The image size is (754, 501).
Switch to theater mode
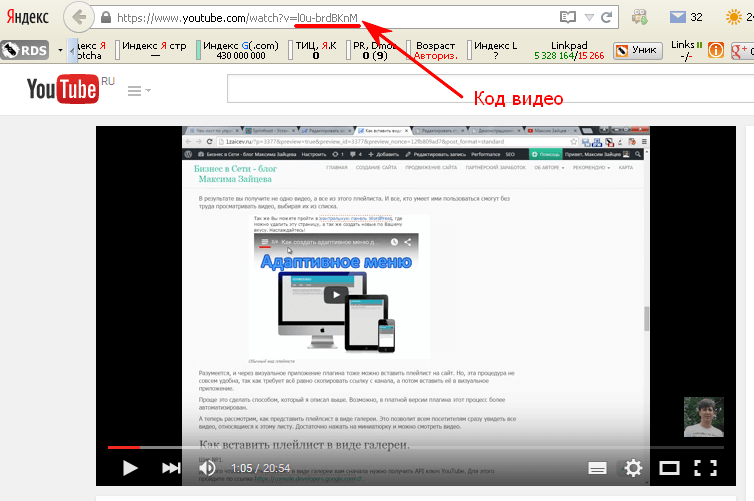669,468
